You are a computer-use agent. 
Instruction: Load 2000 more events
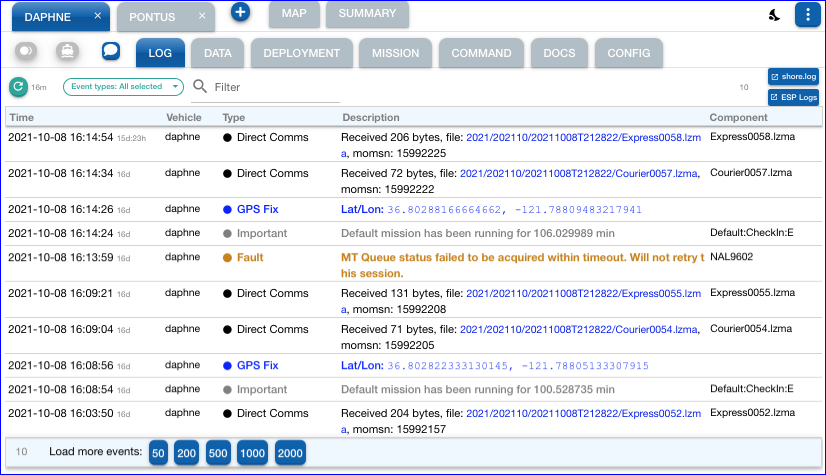[290, 453]
